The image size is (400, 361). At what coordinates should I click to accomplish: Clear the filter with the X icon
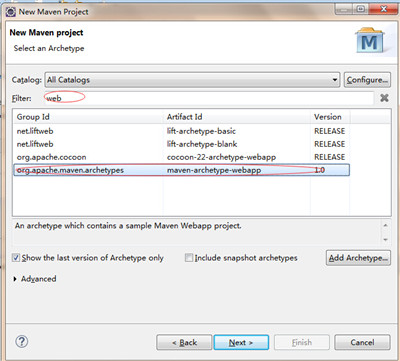point(384,98)
